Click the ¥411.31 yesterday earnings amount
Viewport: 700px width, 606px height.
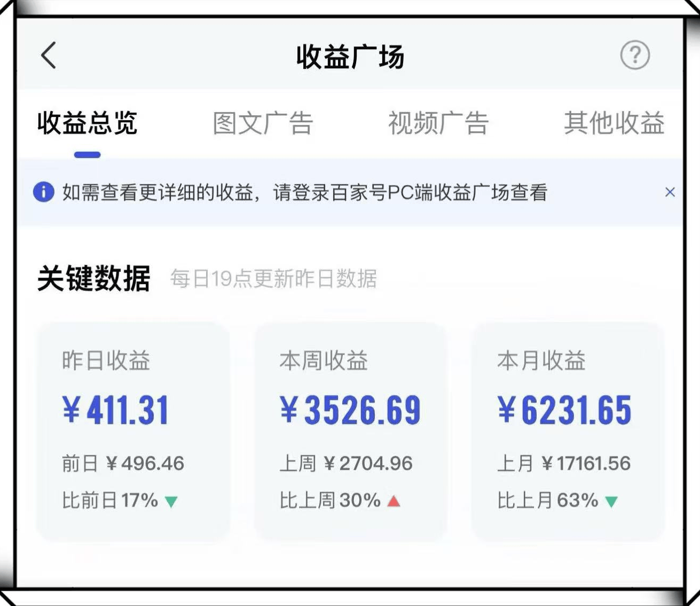[116, 410]
